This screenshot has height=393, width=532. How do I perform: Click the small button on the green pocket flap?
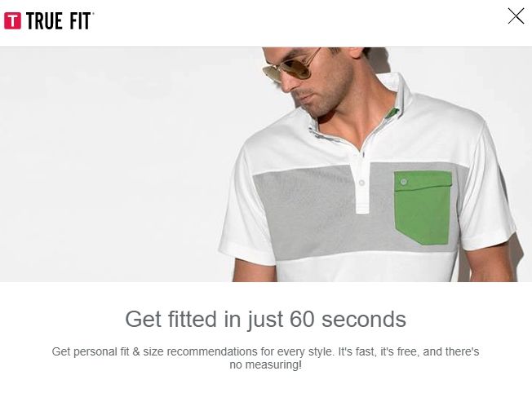point(403,182)
